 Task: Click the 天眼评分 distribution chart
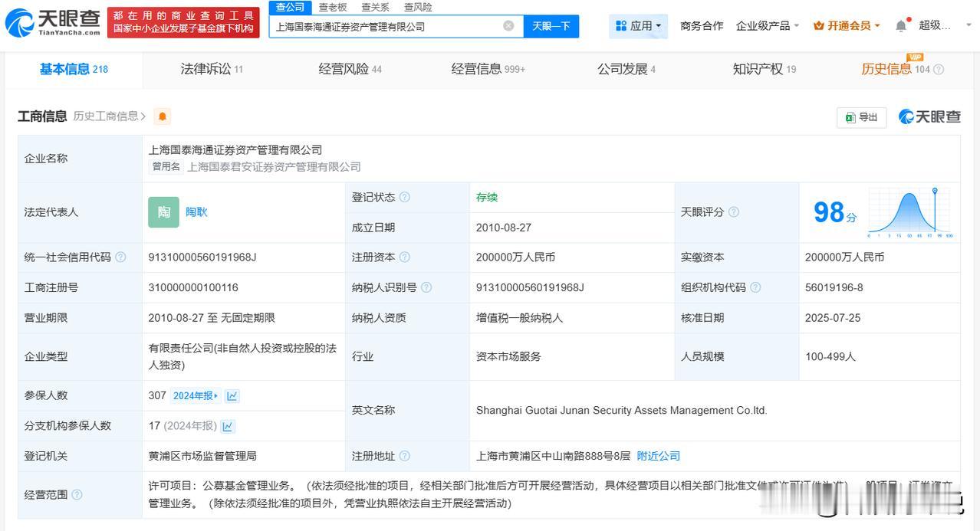point(911,212)
